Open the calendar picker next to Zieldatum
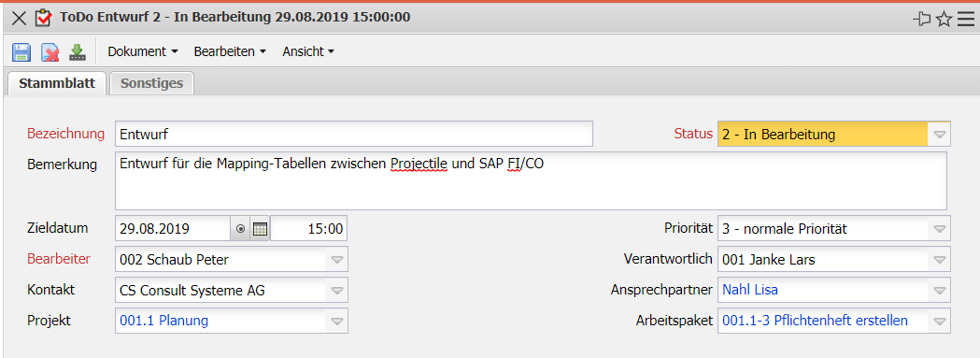This screenshot has width=980, height=358. coord(260,229)
